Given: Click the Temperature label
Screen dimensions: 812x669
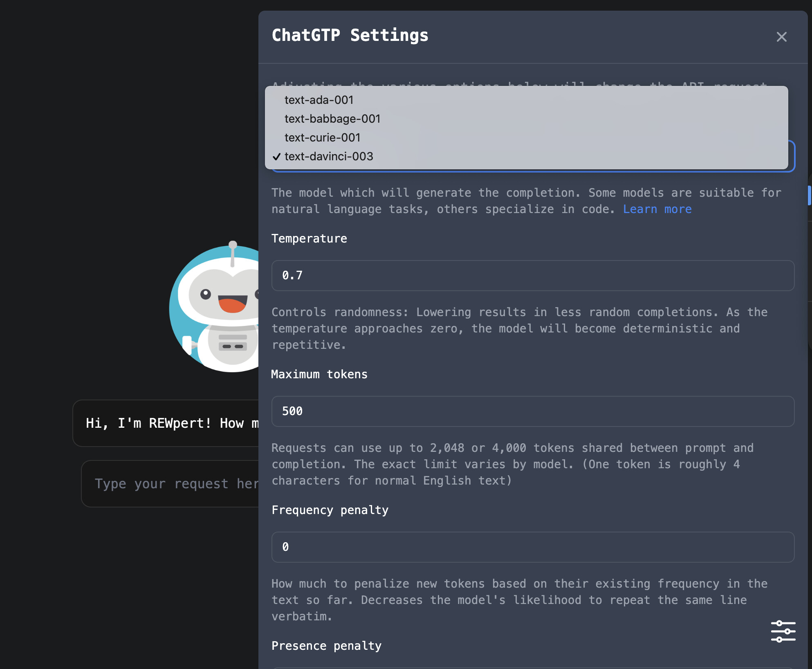Looking at the screenshot, I should click(x=309, y=238).
